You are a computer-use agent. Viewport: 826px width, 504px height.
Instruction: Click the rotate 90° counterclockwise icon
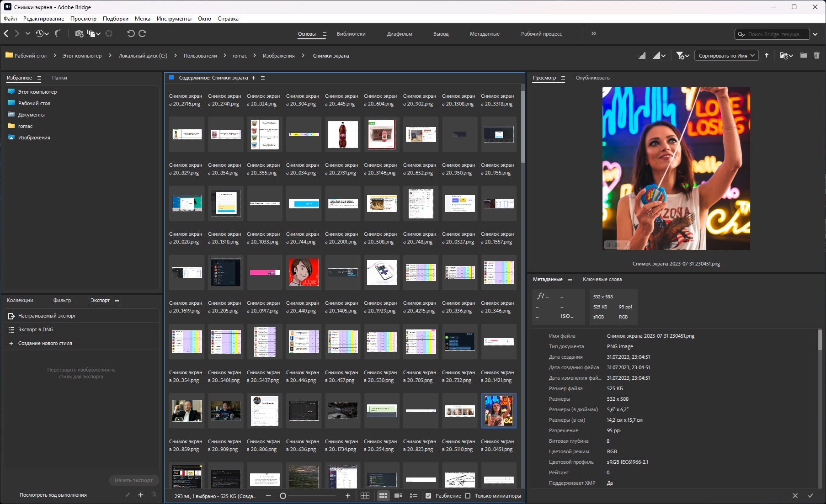coord(131,33)
